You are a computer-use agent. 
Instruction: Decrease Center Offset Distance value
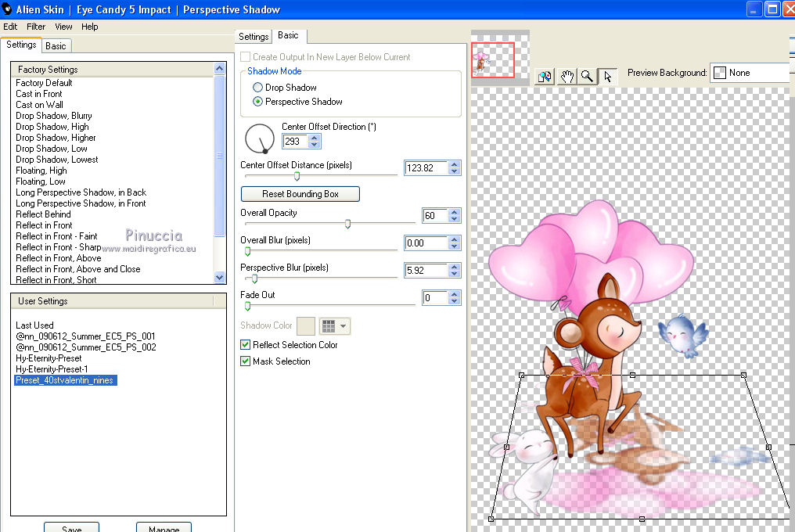[x=455, y=171]
